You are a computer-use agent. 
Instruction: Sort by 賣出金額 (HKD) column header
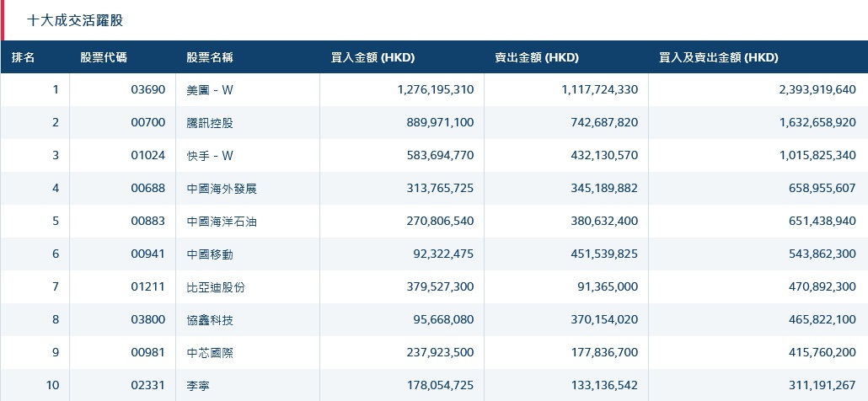(x=537, y=58)
